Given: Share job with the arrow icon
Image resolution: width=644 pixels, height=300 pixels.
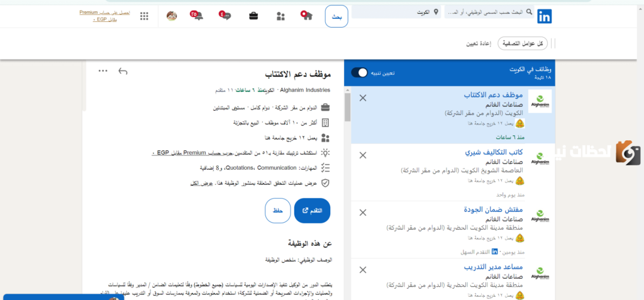Looking at the screenshot, I should click(123, 71).
